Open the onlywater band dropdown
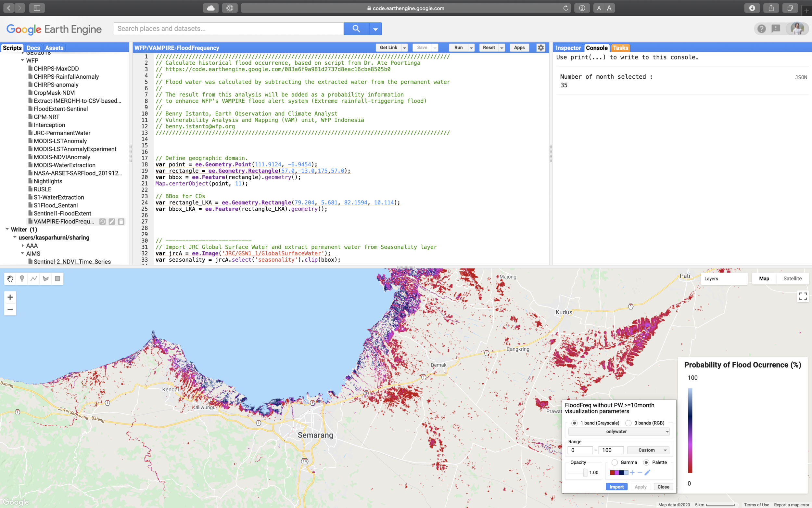Screen dimensions: 812x508 tap(619, 431)
